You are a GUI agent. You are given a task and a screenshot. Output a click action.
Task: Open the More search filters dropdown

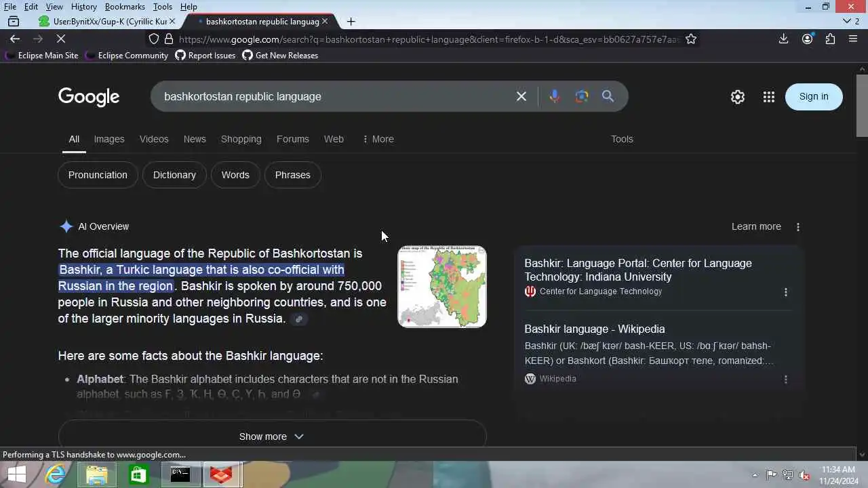point(378,139)
